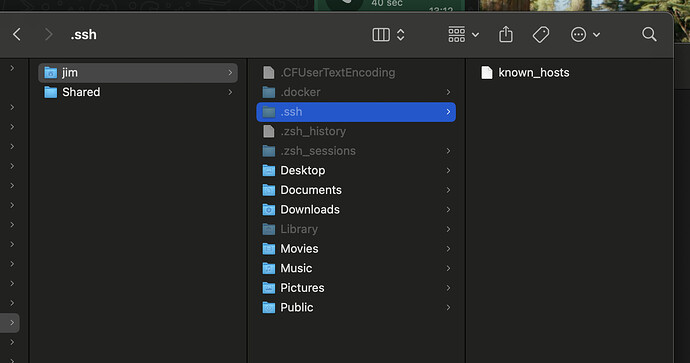Open the Tags icon in toolbar

[x=541, y=34]
